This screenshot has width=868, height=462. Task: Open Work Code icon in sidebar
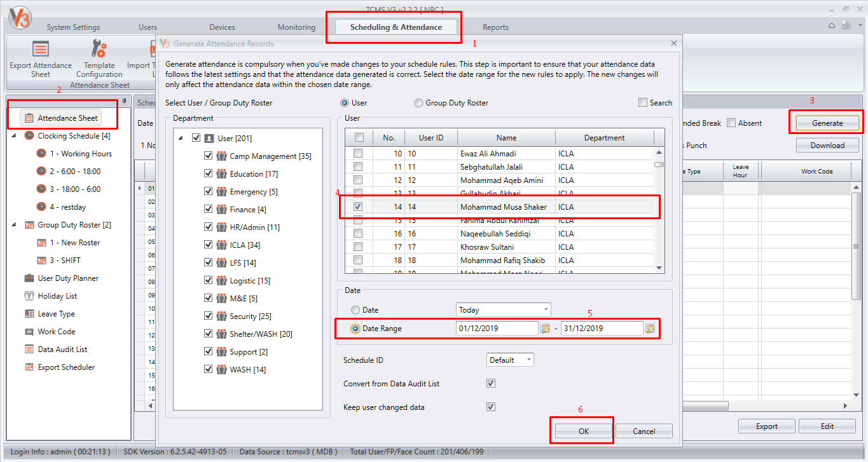(29, 332)
